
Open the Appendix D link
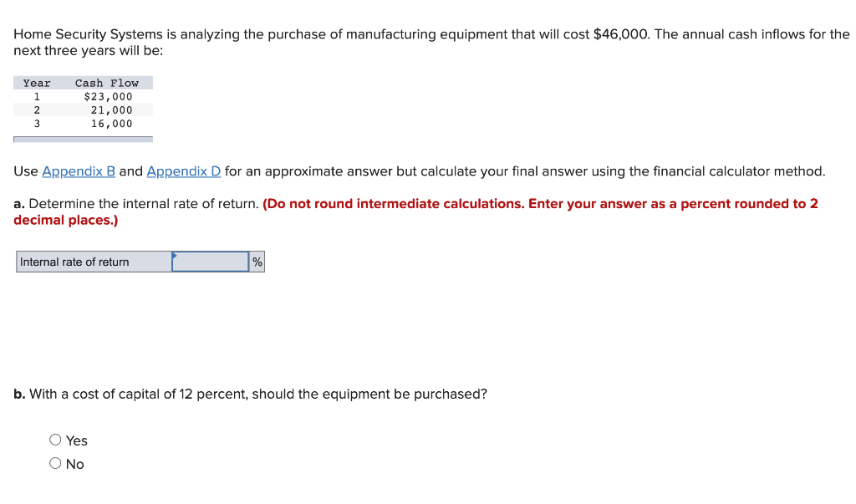pyautogui.click(x=183, y=171)
